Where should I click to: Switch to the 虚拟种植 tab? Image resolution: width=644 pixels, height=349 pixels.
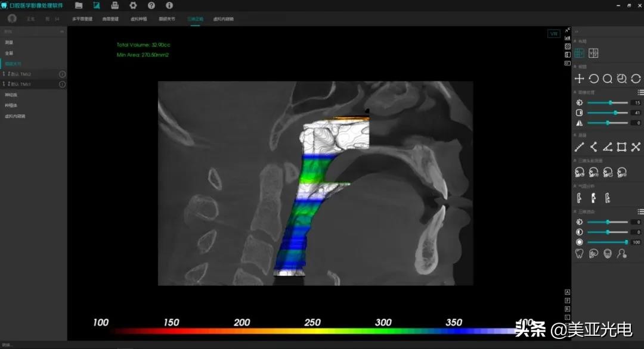coord(138,19)
